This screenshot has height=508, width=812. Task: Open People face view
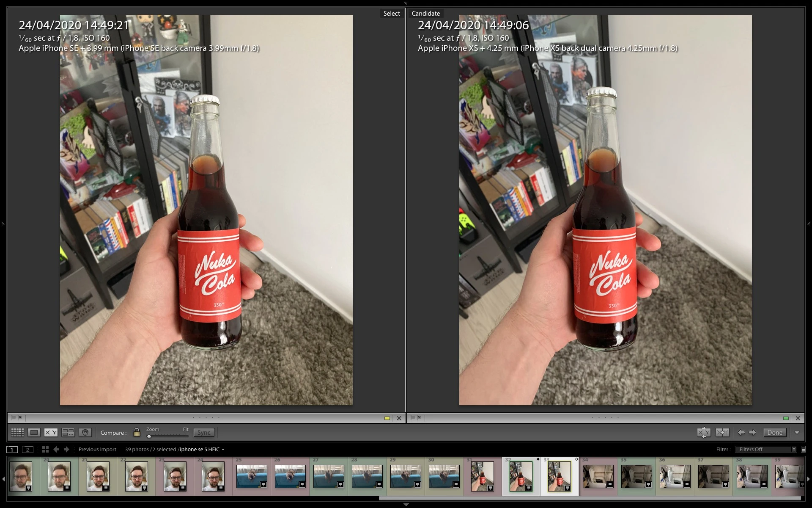pos(85,432)
